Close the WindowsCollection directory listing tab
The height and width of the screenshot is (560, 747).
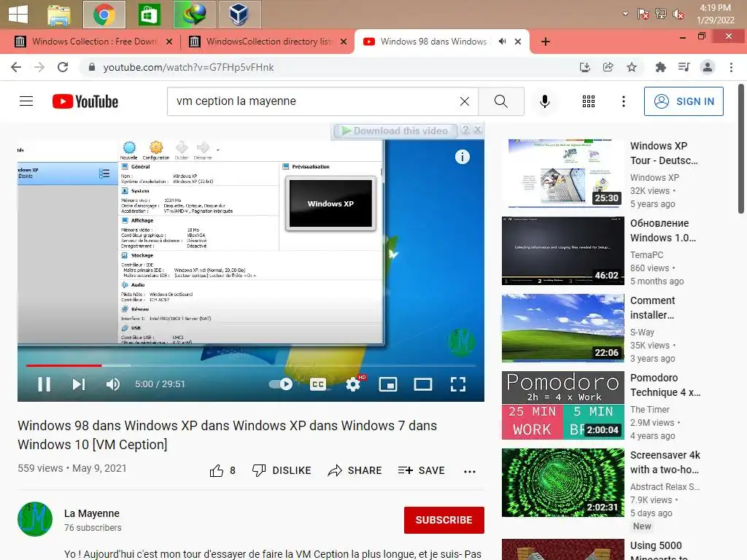coord(344,42)
